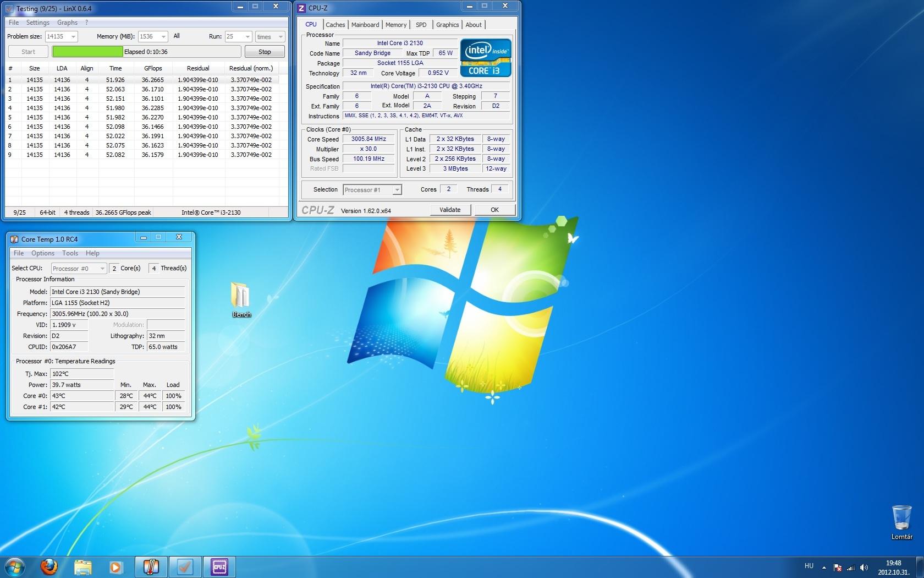Viewport: 924px width, 578px height.
Task: Click the Stop button in LinX
Action: (x=265, y=52)
